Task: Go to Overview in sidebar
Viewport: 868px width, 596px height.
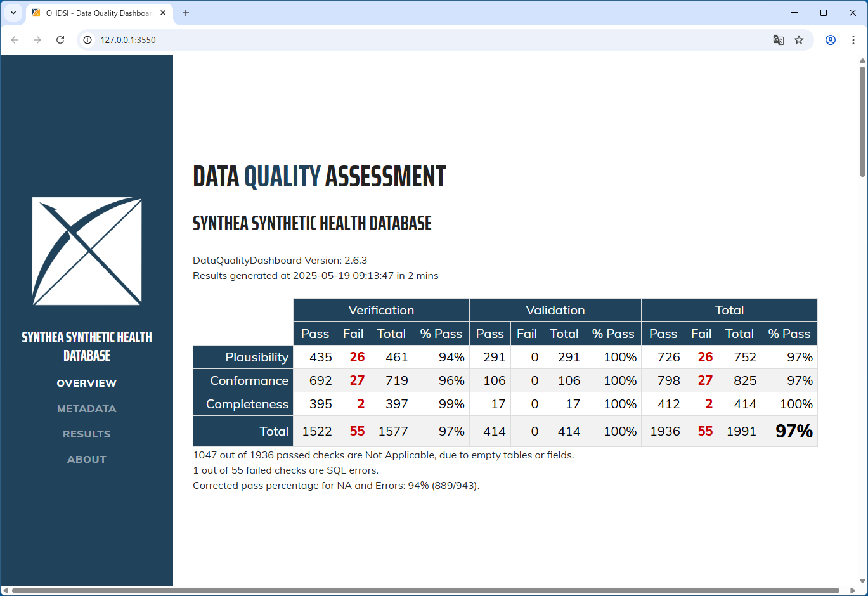Action: [87, 383]
